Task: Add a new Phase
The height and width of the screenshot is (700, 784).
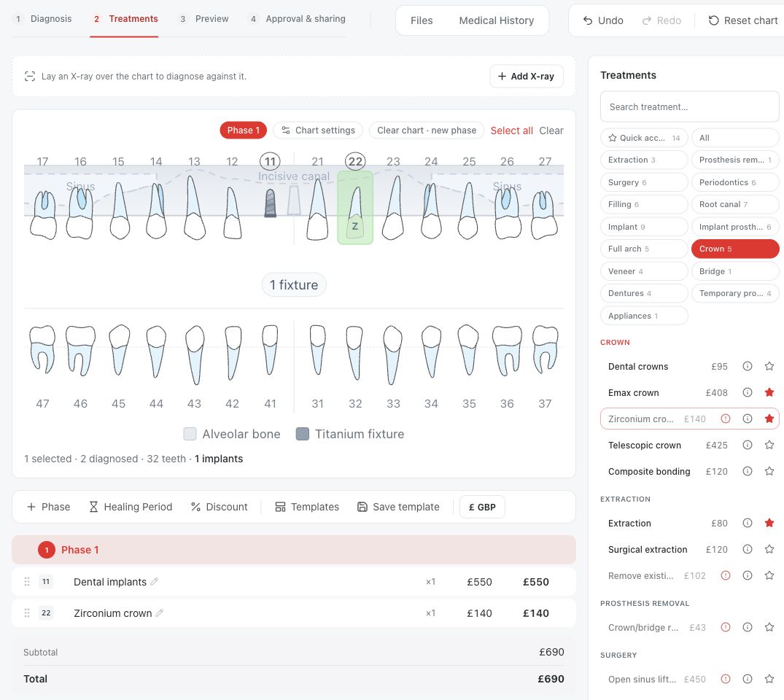Action: tap(49, 507)
